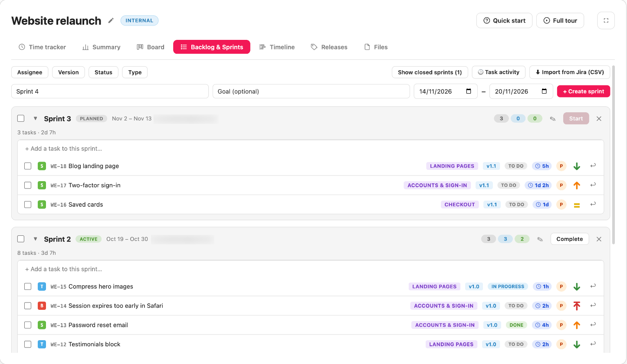The image size is (627, 364).
Task: Open the Version filter
Action: pos(69,72)
